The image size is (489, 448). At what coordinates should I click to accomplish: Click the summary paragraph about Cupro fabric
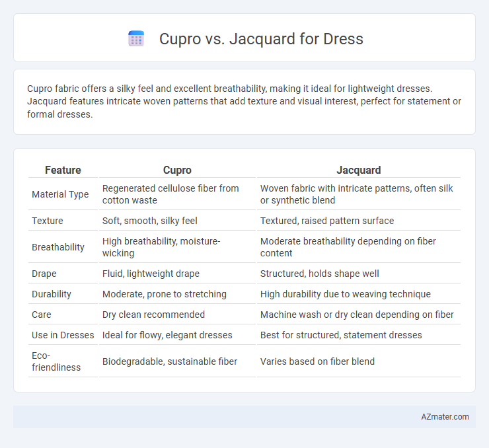click(x=244, y=101)
